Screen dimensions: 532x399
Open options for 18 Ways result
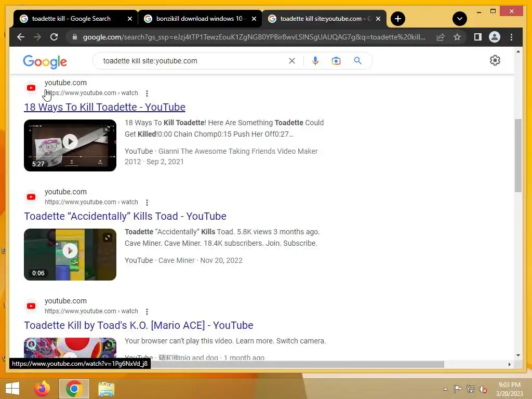pyautogui.click(x=147, y=94)
